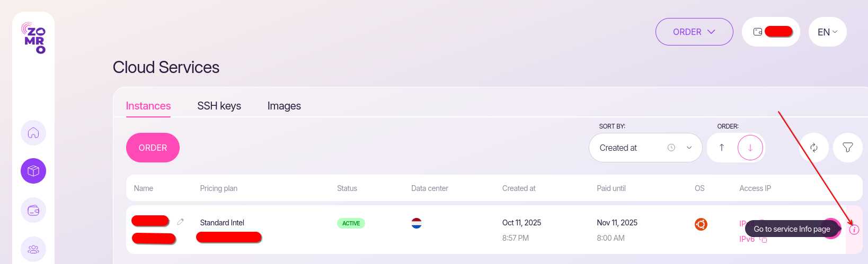Screen dimensions: 868x264
Task: Open the wallet billing icon in sidebar
Action: pyautogui.click(x=33, y=211)
